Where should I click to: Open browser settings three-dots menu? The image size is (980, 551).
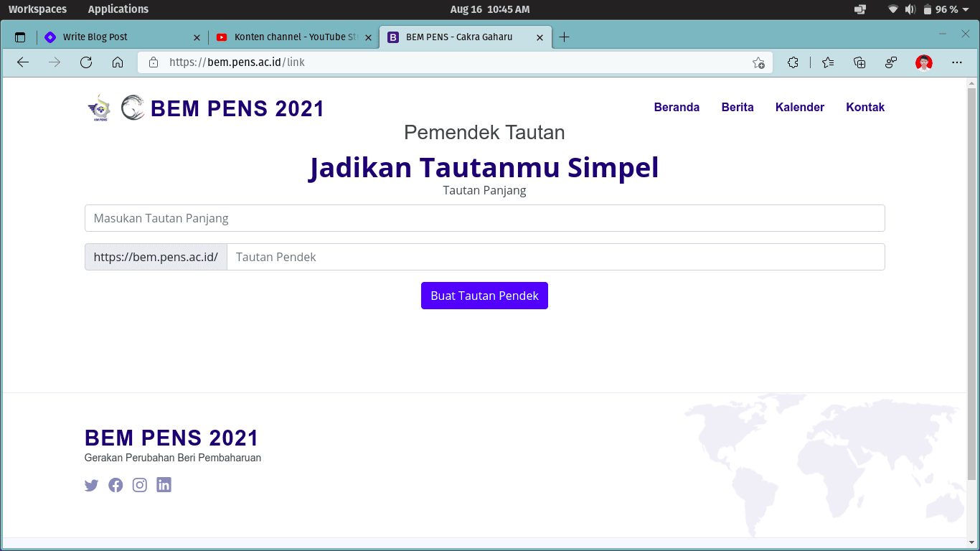coord(956,62)
